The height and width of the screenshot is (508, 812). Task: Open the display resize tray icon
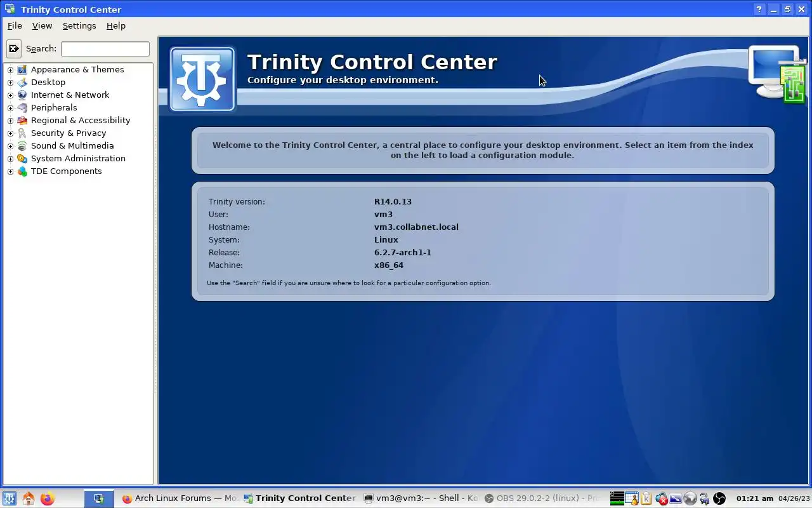676,498
